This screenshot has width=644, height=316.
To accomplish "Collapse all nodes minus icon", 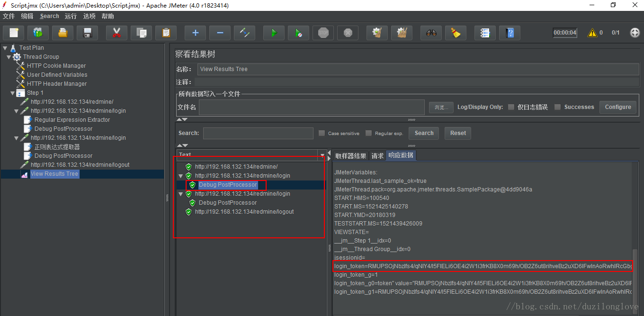I will [220, 33].
